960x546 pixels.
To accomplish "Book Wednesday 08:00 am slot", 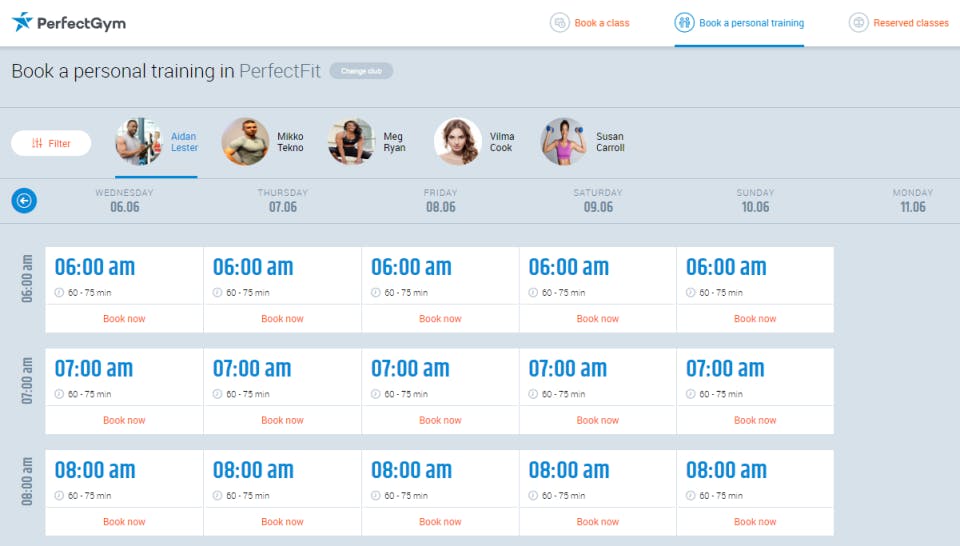I will coord(124,522).
